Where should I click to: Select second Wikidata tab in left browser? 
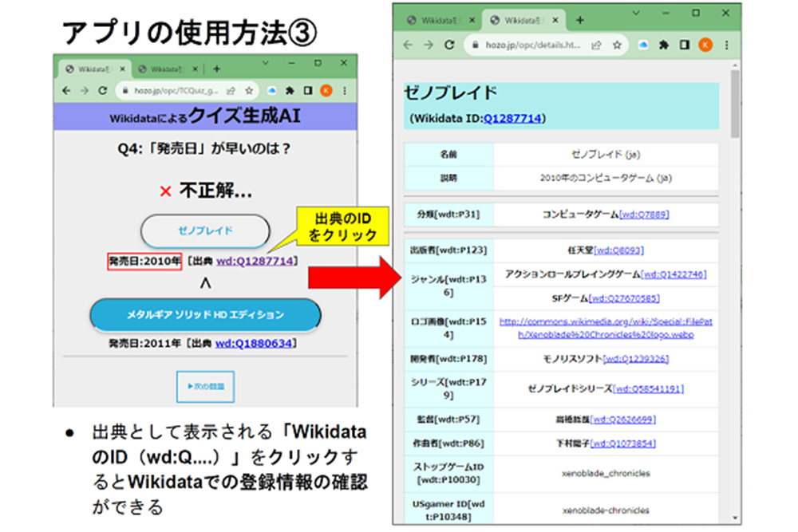point(167,69)
